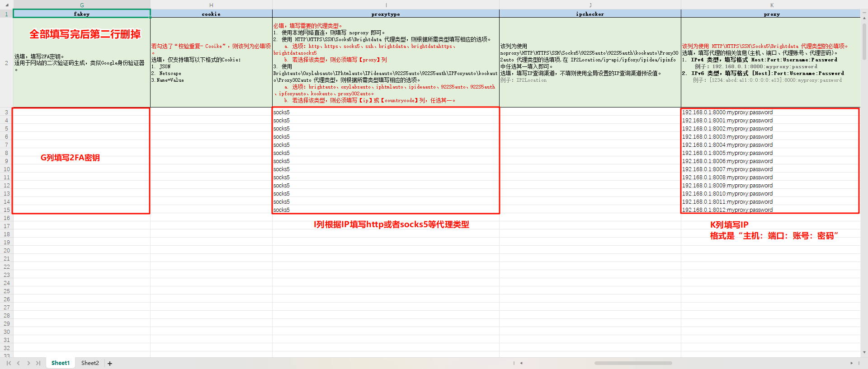This screenshot has width=868, height=369.
Task: Select cell 192.168.0.1:8009:myproxy:password
Action: (770, 186)
